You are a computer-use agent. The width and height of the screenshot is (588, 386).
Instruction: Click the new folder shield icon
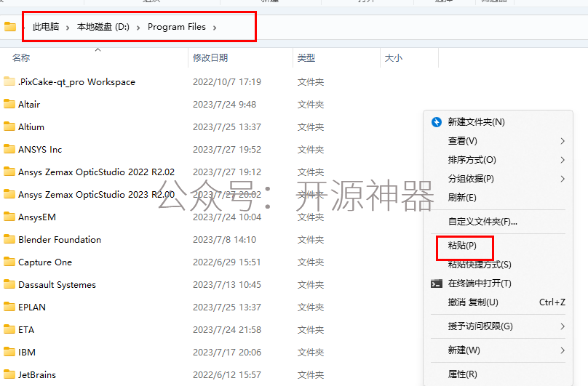point(437,122)
